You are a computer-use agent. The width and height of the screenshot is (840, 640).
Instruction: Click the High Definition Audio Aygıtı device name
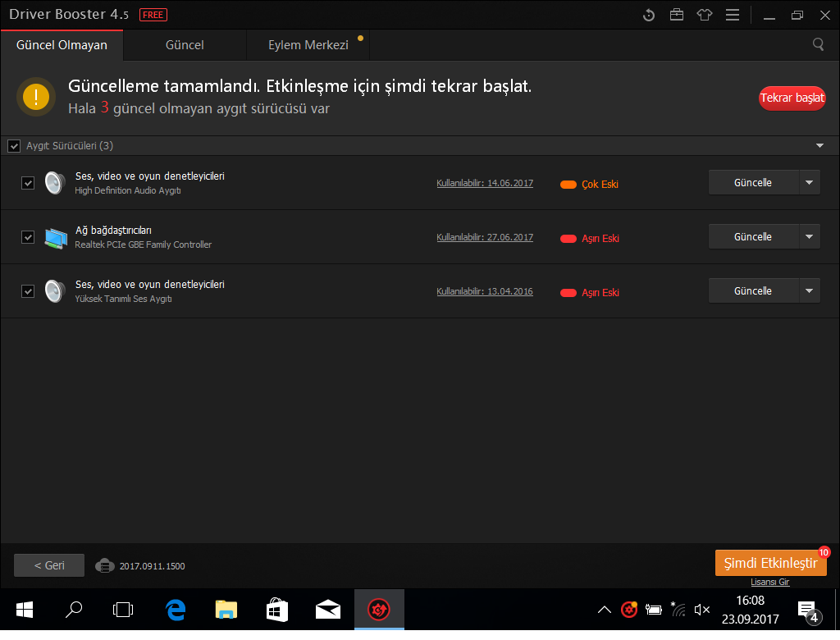click(x=127, y=191)
